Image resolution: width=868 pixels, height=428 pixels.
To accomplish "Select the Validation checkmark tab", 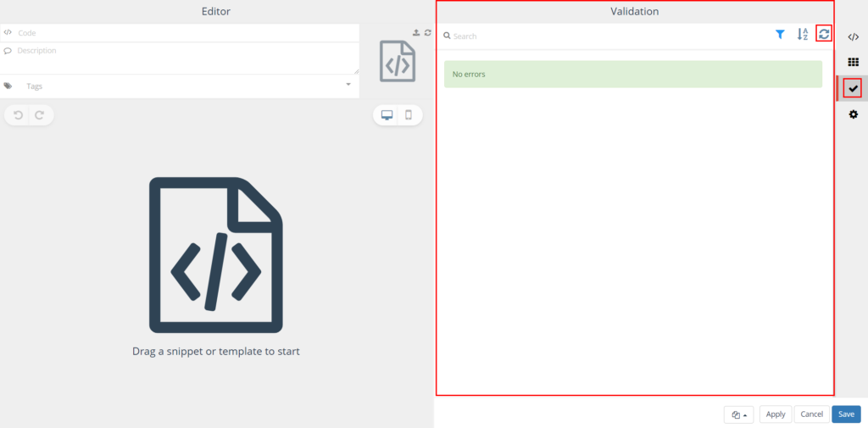I will pyautogui.click(x=853, y=88).
